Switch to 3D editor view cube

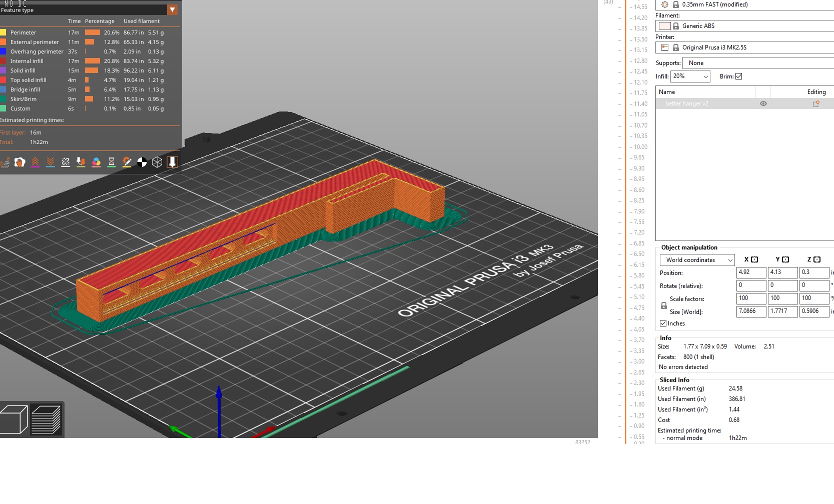14,419
